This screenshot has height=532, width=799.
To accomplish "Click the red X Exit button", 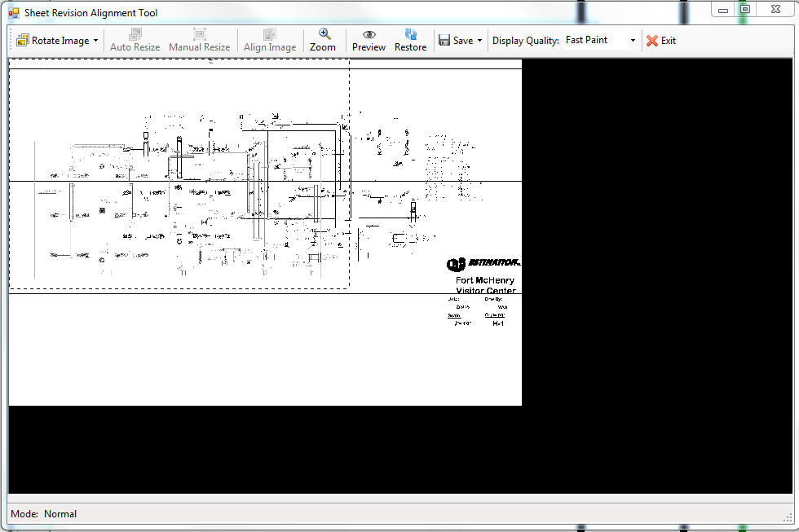I will pos(660,41).
